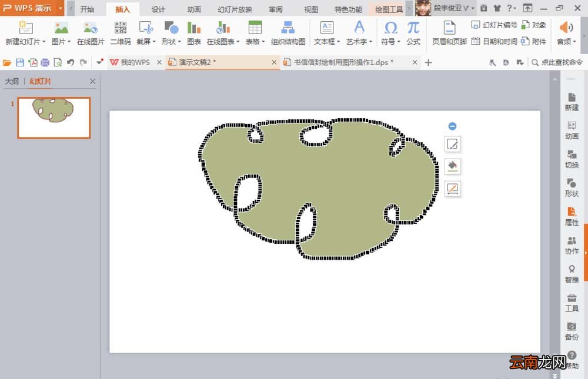
Task: Click the 幻灯片编号 slide number button
Action: pos(495,25)
